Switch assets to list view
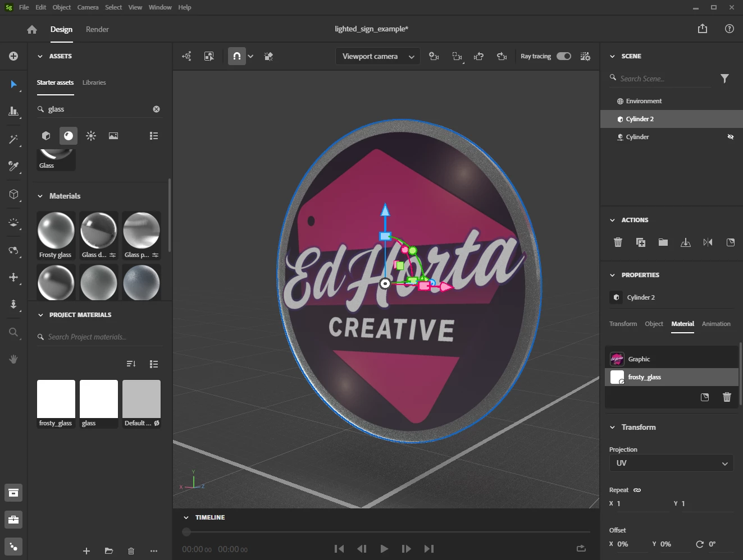 [x=154, y=136]
